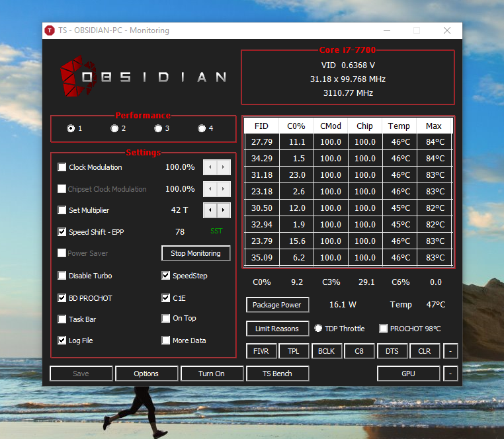Click the ThrottleStop icon in title bar
This screenshot has height=439, width=504.
(x=50, y=30)
